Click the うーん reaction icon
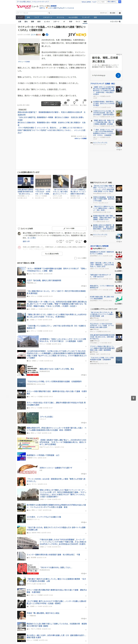The width and height of the screenshot is (138, 644). pos(77,241)
